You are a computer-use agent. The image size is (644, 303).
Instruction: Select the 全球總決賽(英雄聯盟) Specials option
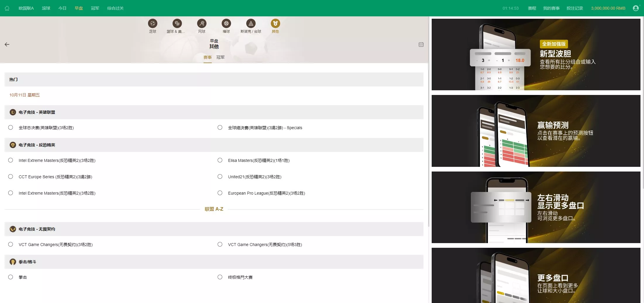[220, 127]
